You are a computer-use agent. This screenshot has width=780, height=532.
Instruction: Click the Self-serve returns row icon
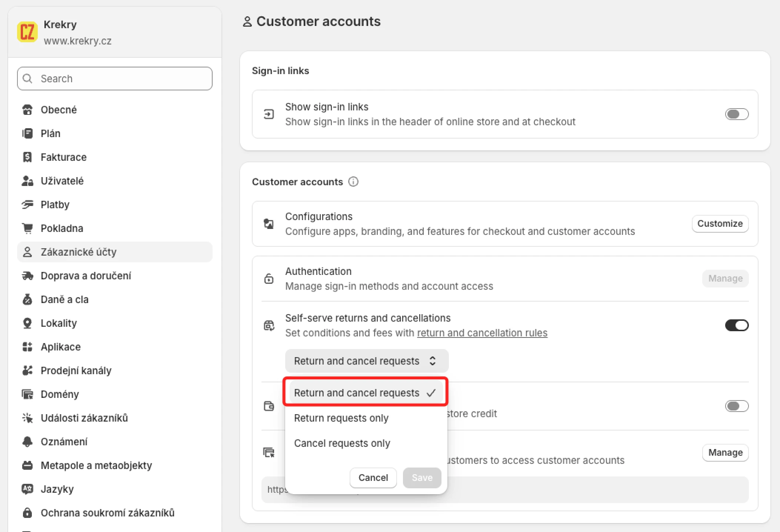269,325
